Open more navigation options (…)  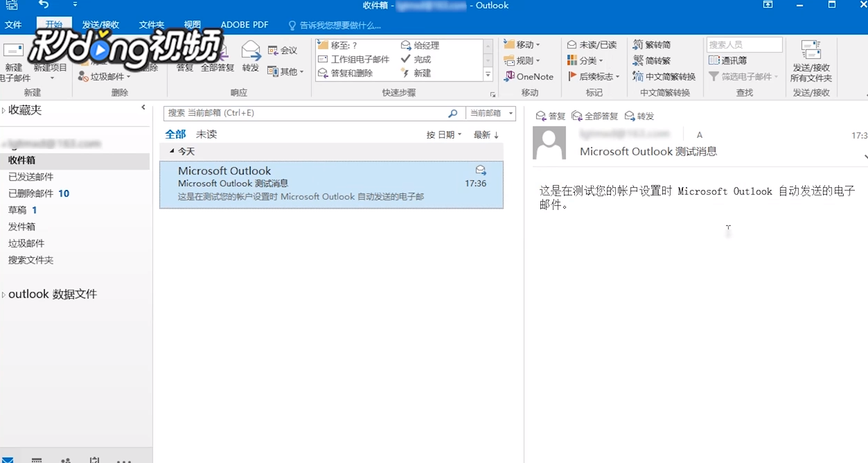pyautogui.click(x=123, y=460)
